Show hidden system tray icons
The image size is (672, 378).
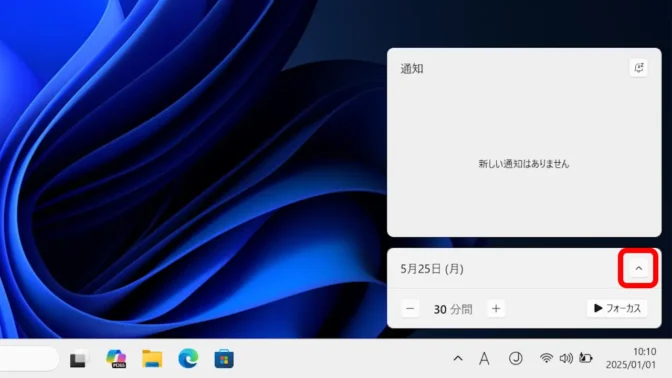coord(458,358)
